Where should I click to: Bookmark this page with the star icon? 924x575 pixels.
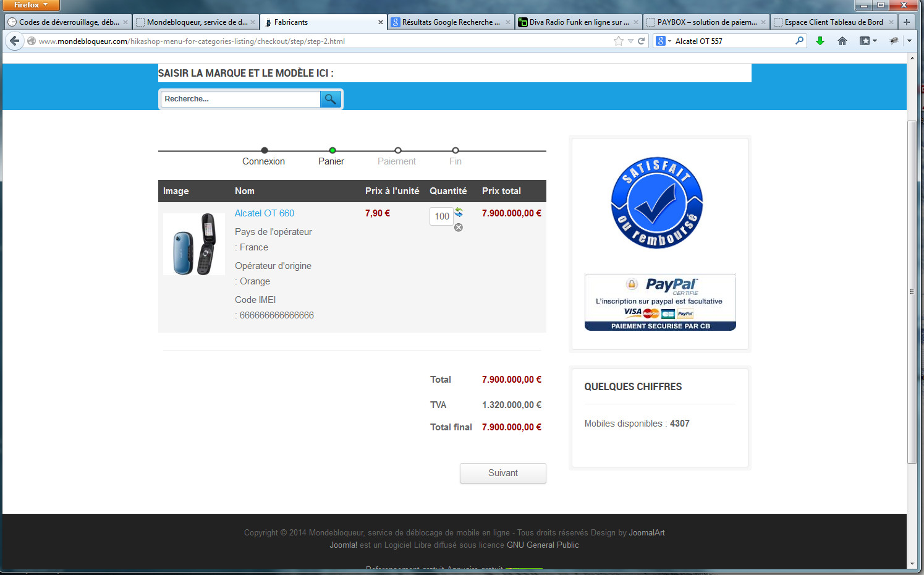[x=619, y=41]
